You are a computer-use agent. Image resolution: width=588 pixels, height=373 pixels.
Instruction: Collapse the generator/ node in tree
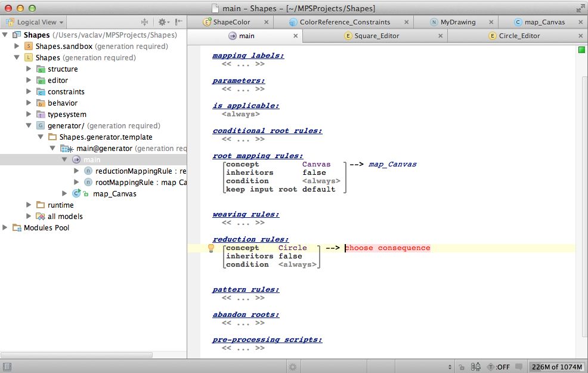(x=29, y=126)
